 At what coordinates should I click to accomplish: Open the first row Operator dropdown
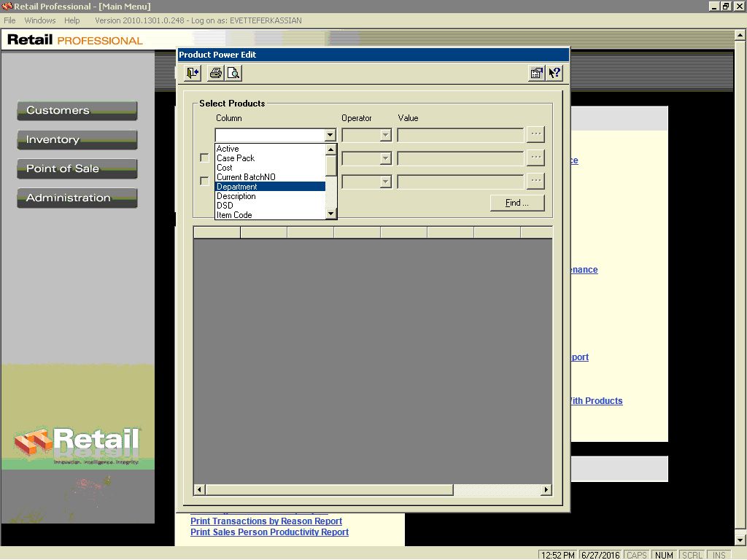point(385,135)
